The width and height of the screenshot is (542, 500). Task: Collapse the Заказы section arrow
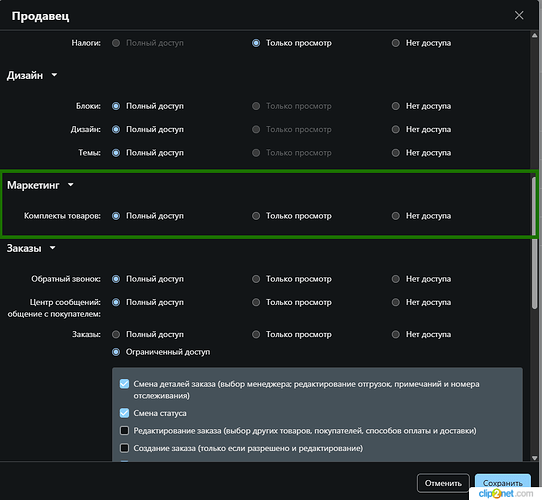pos(53,248)
